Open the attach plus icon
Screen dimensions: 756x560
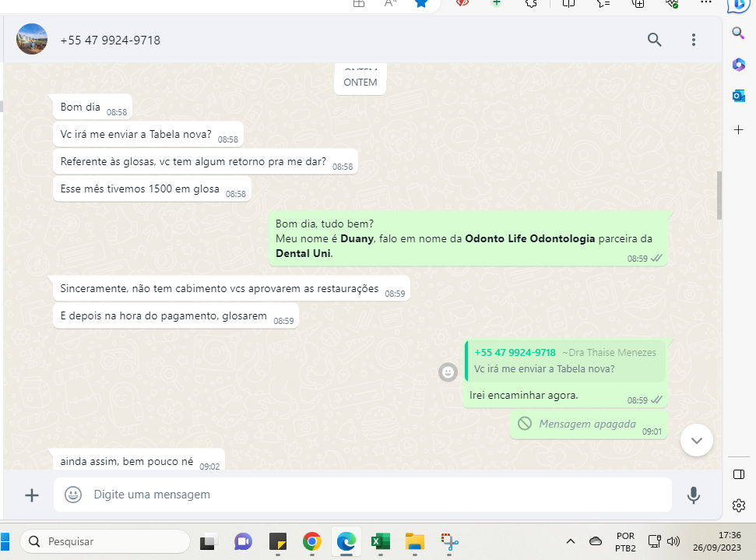(x=32, y=495)
